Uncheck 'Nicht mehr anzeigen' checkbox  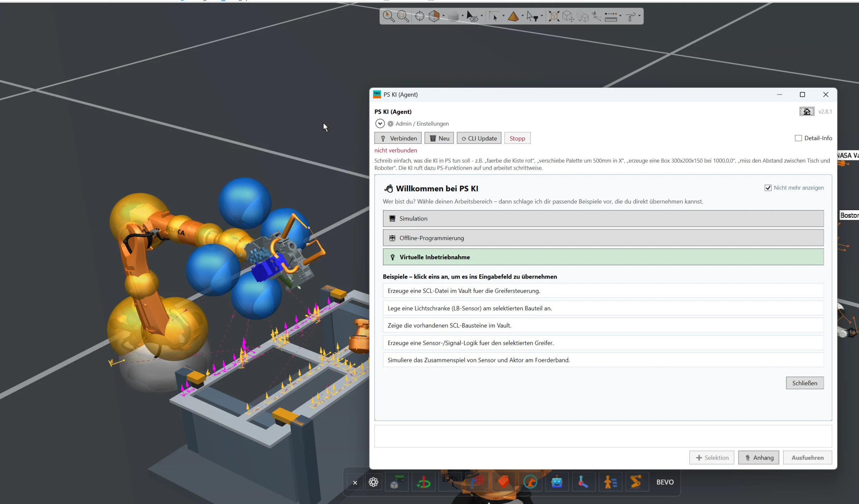(768, 188)
